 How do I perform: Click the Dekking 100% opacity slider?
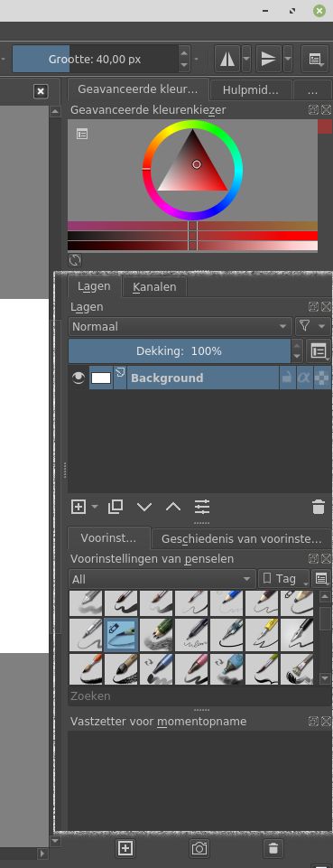tap(180, 351)
